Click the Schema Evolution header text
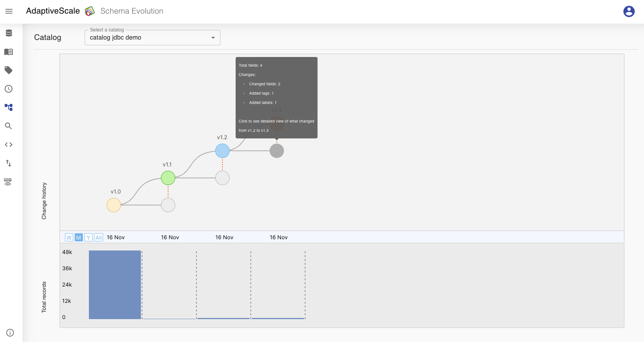644x342 pixels. [132, 11]
